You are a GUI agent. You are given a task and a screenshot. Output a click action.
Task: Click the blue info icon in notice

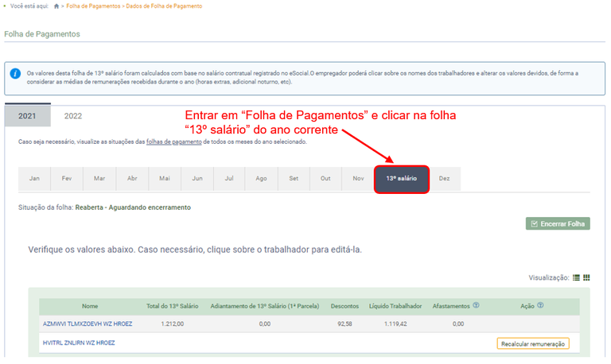pyautogui.click(x=15, y=74)
